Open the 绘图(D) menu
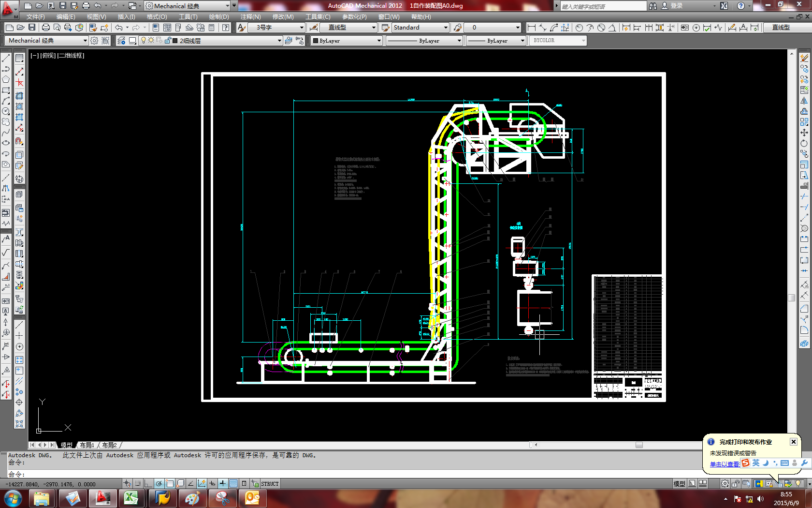 pyautogui.click(x=218, y=16)
